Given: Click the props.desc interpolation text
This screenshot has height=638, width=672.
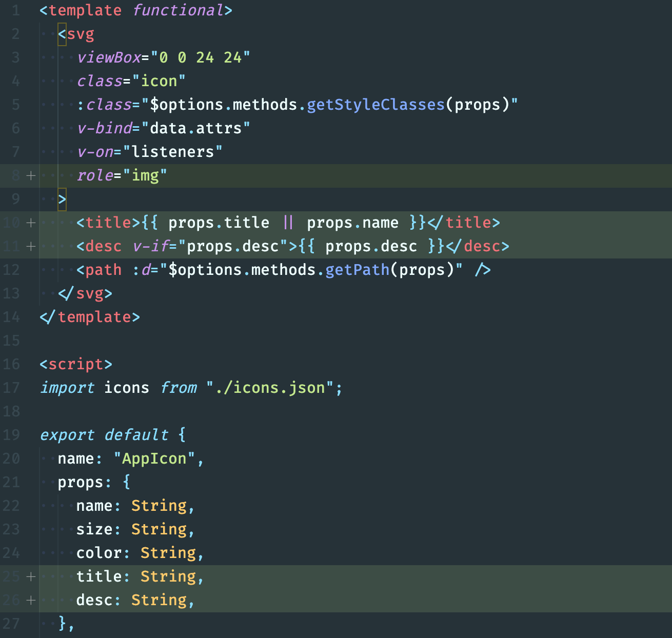Looking at the screenshot, I should click(x=372, y=246).
